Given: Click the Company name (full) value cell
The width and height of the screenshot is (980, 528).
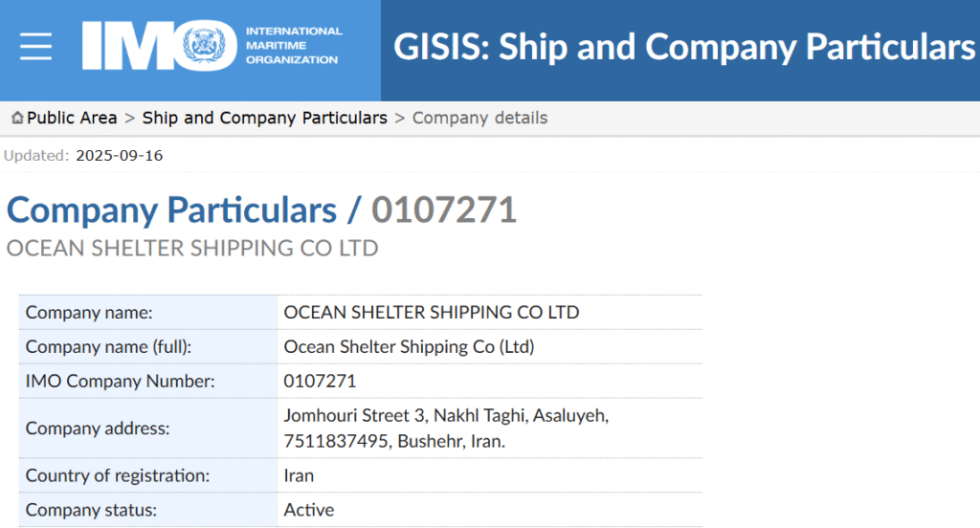Looking at the screenshot, I should point(410,346).
